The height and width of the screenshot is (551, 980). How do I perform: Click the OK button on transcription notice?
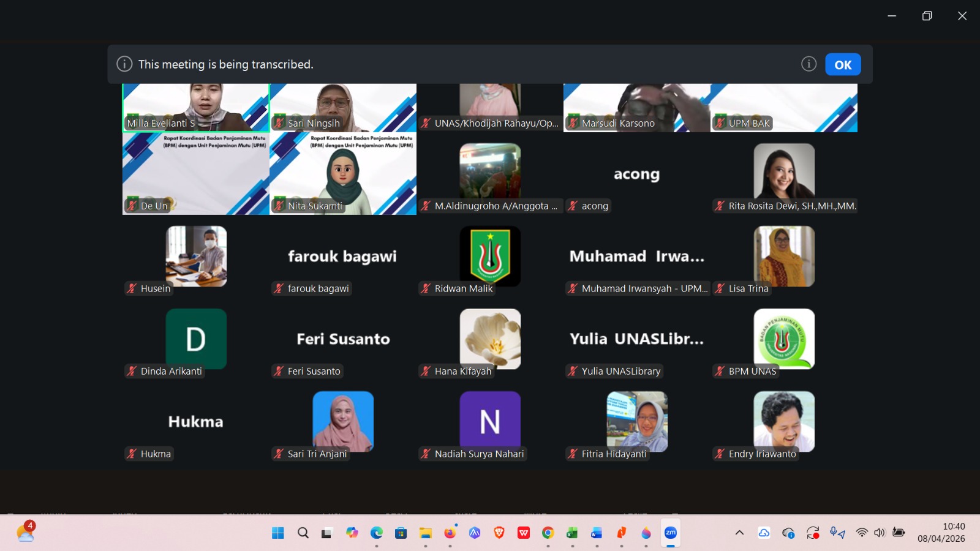tap(843, 64)
